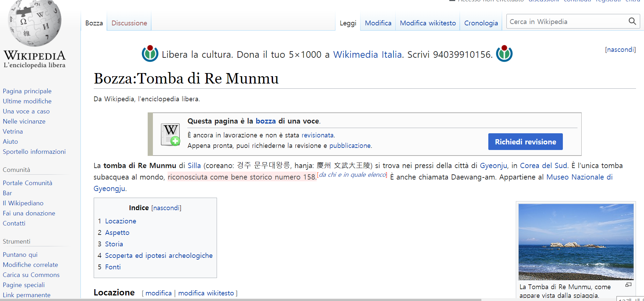The width and height of the screenshot is (644, 301).
Task: Select the Leggi tab
Action: pos(348,23)
